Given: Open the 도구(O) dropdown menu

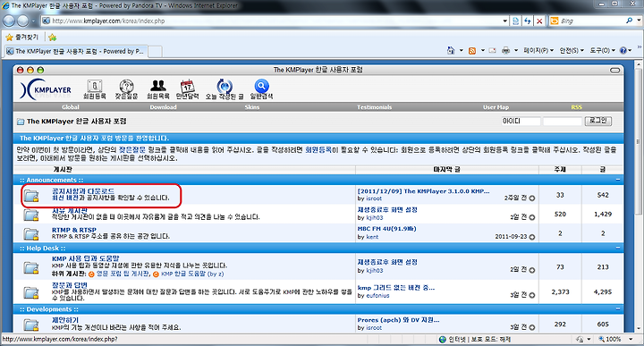Looking at the screenshot, I should click(x=603, y=50).
